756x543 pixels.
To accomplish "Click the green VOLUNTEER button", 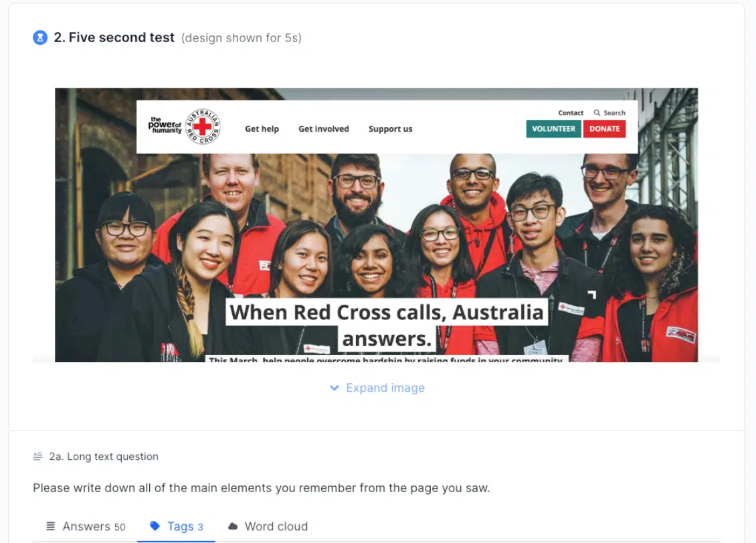I will (553, 129).
